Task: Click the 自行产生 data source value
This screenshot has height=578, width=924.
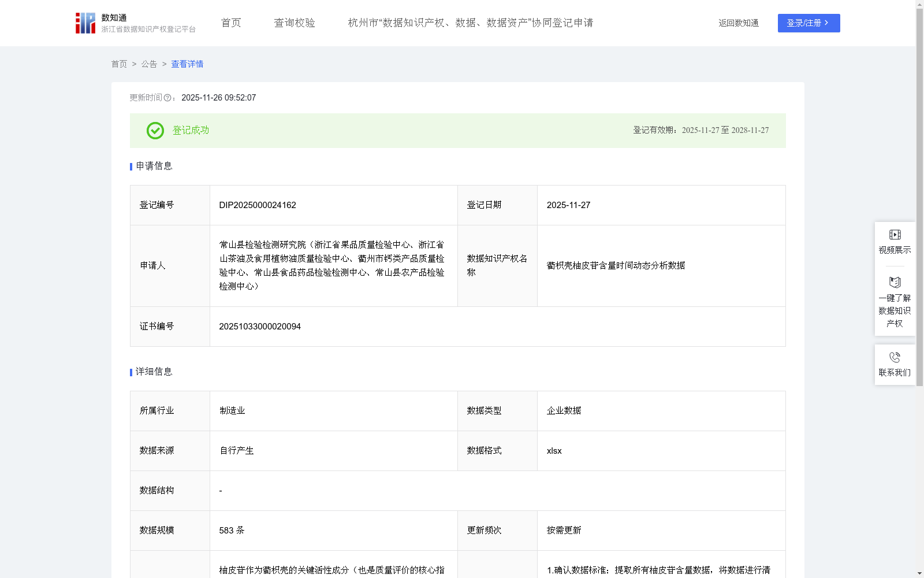Action: point(236,451)
